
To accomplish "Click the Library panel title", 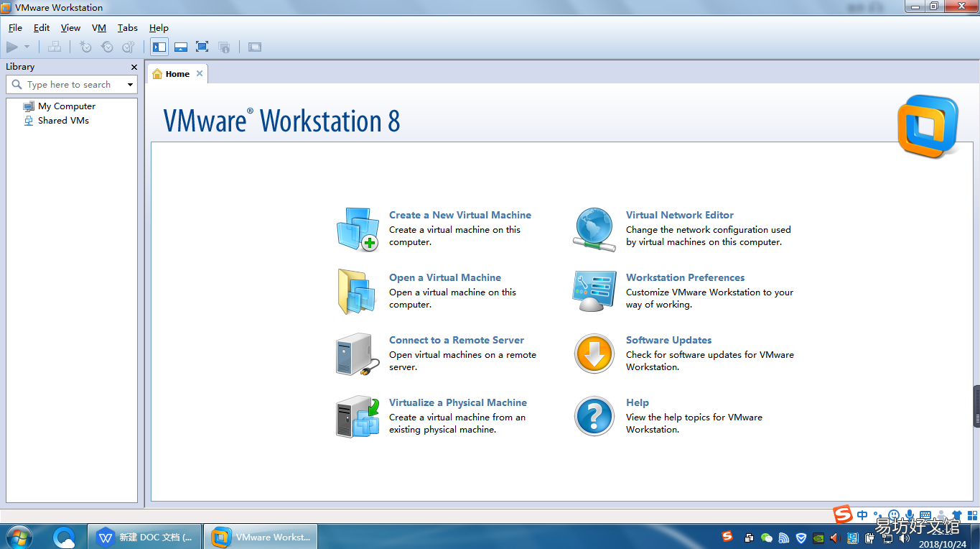I will coord(20,67).
